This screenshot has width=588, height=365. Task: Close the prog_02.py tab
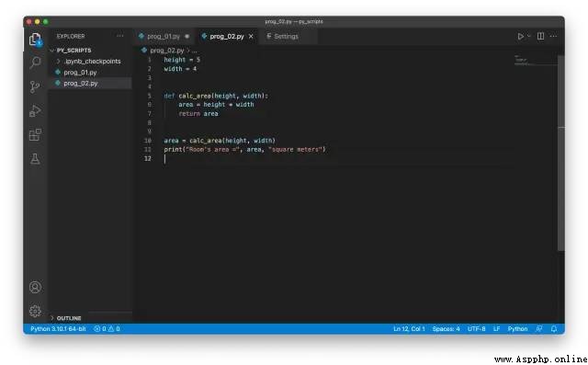click(x=251, y=37)
